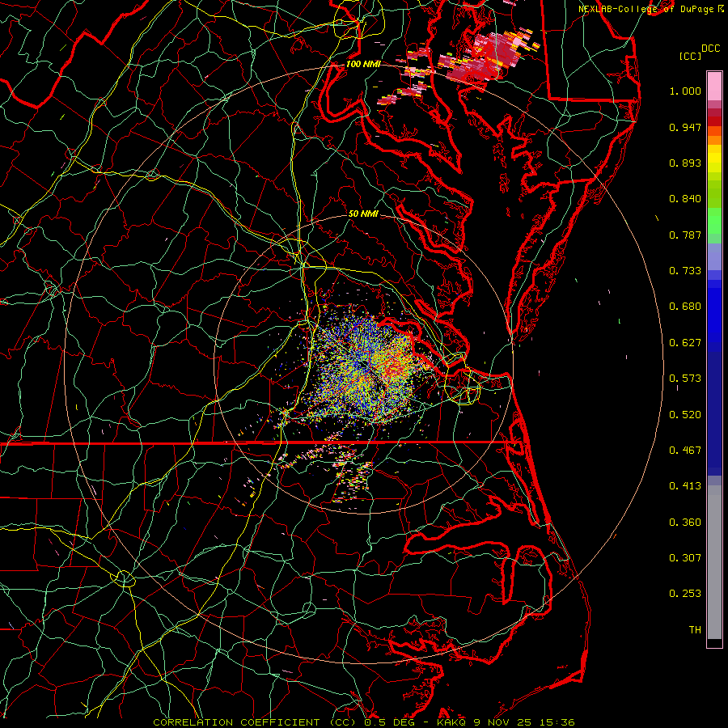Click the [CC] unit label
This screenshot has height=728, width=728.
[691, 56]
